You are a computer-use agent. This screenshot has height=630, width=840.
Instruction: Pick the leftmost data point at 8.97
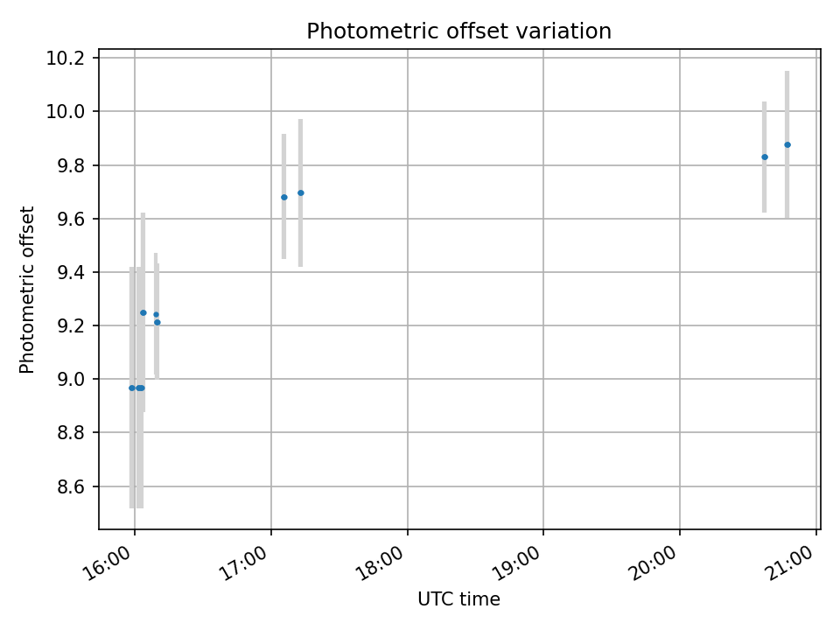click(132, 388)
